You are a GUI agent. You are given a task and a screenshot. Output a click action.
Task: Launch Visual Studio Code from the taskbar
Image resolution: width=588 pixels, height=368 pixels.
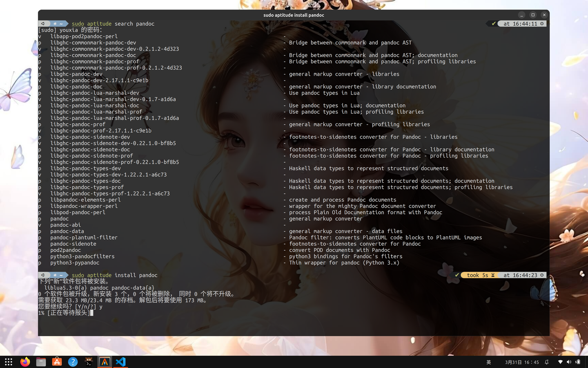[120, 362]
